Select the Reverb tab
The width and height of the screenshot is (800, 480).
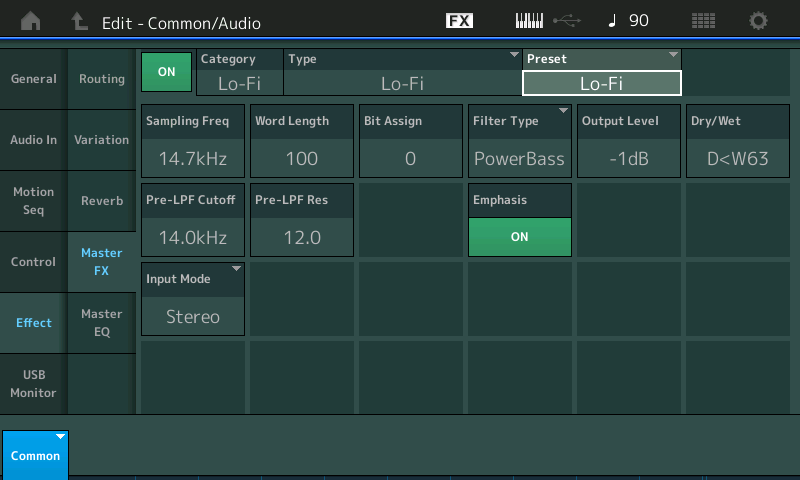coord(102,201)
